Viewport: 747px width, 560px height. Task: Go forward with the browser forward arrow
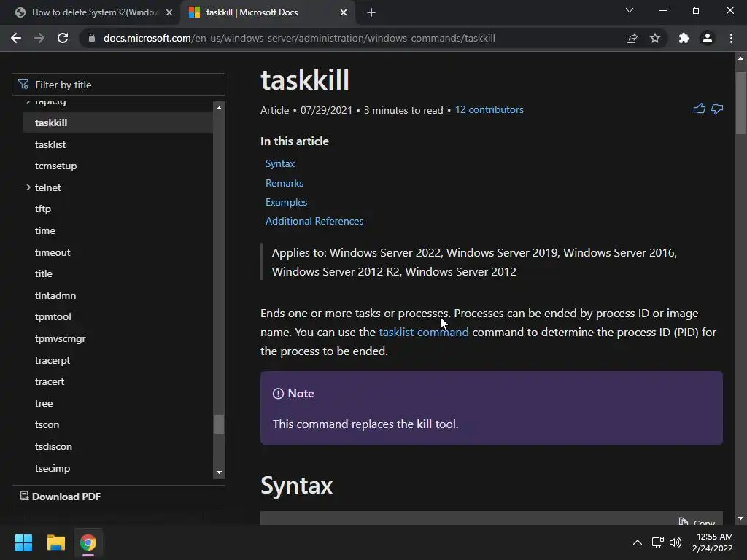tap(39, 38)
